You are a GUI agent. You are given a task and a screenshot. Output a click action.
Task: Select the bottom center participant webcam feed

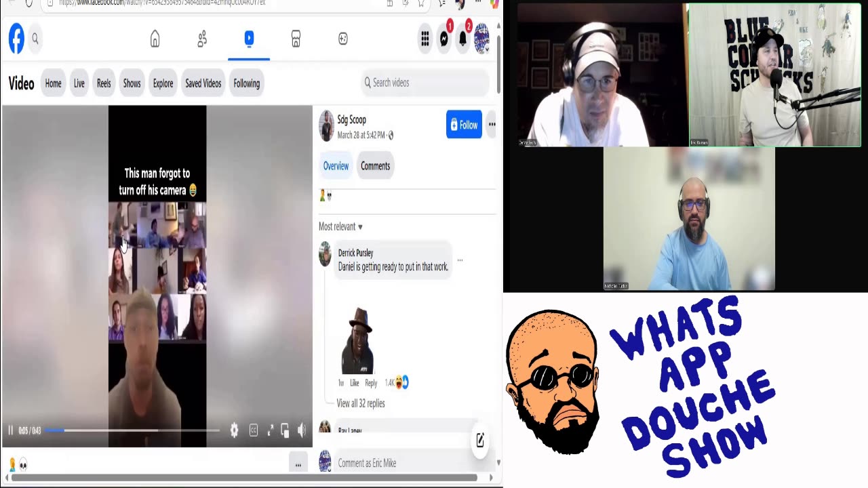[x=689, y=220]
